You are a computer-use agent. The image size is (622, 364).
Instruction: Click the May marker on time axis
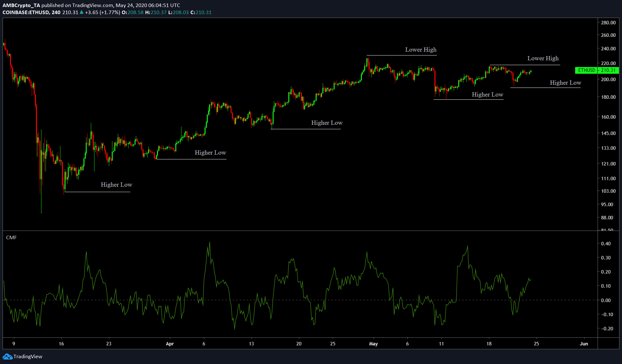(x=373, y=344)
